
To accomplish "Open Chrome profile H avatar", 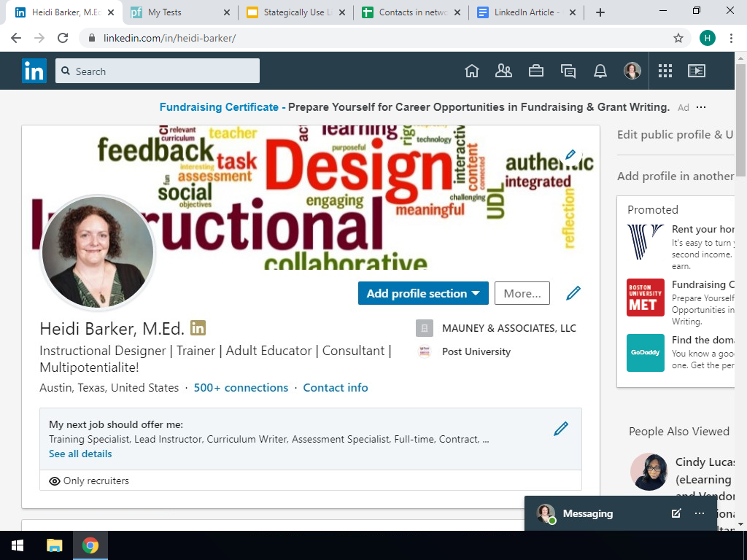I will [708, 38].
